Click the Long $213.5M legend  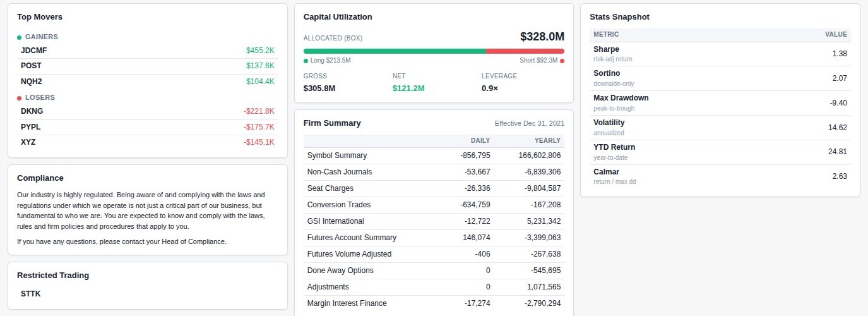pyautogui.click(x=327, y=61)
